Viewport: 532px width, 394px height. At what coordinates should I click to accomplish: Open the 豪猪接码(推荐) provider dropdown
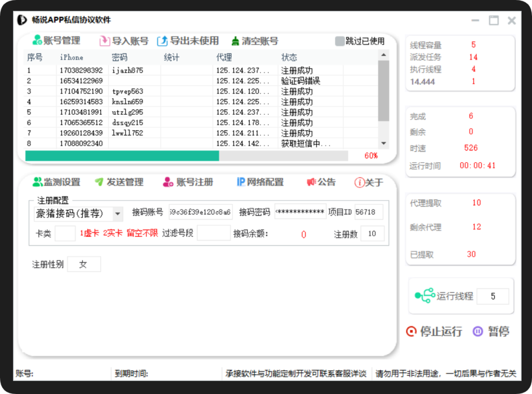(76, 214)
